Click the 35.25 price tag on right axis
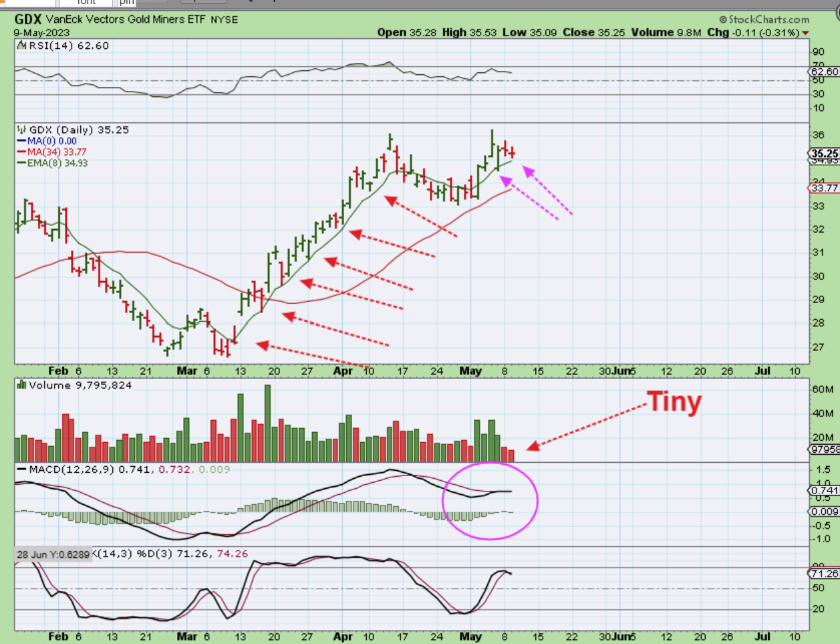 (x=825, y=153)
